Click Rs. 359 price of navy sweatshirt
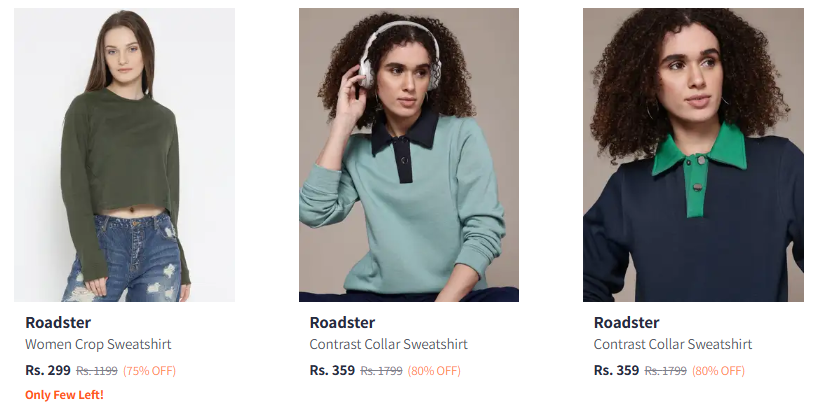 point(617,370)
